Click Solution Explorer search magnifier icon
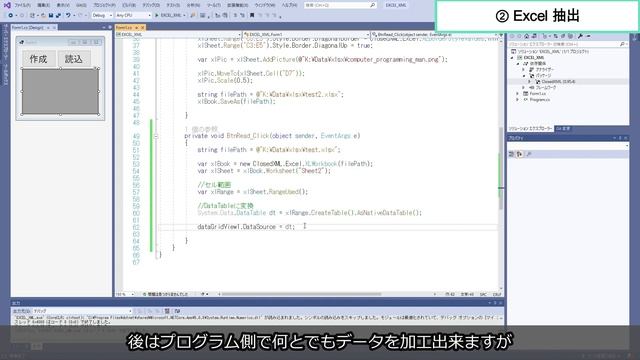The image size is (640, 360). (x=622, y=44)
